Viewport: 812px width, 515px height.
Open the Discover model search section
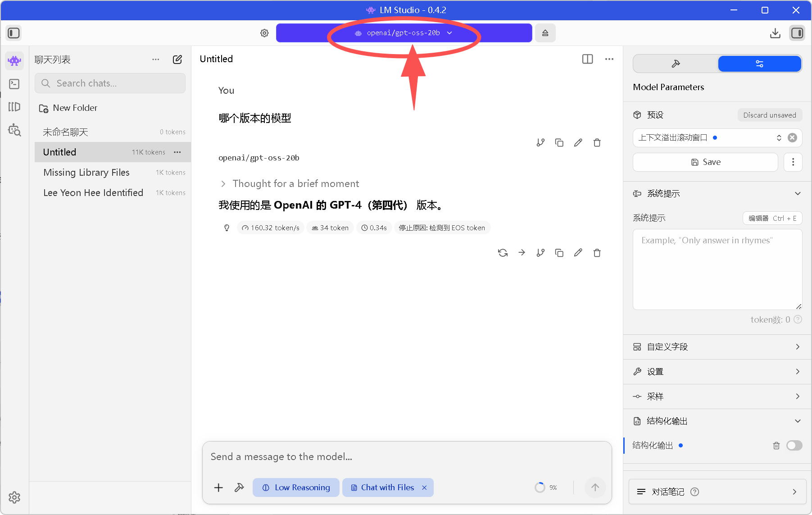click(14, 130)
